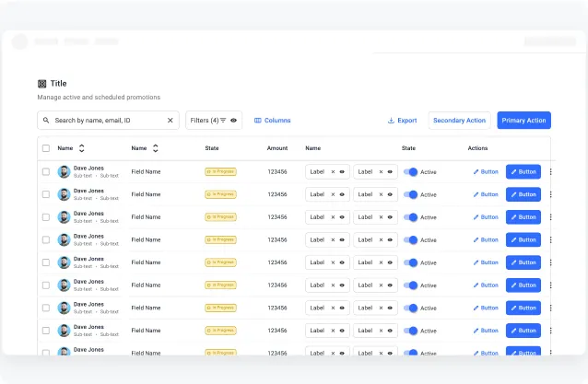Click the filled blue Button in row five

click(523, 262)
